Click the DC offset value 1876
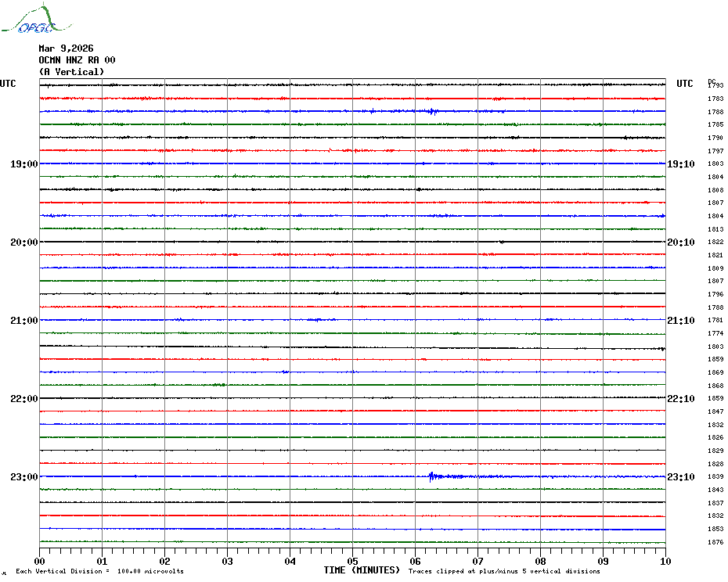Viewport: 728px width, 582px height. pyautogui.click(x=715, y=542)
